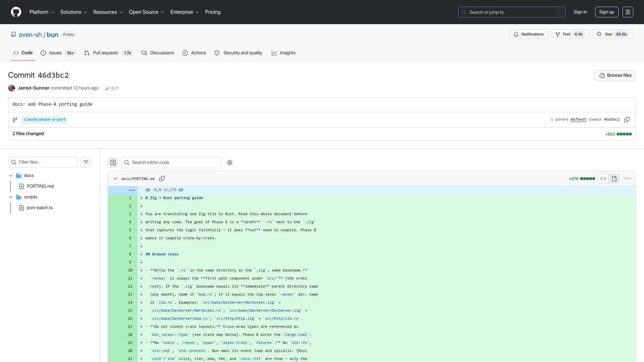The image size is (644, 362).
Task: Collapse the docs/PORTING.md diff
Action: click(x=115, y=179)
